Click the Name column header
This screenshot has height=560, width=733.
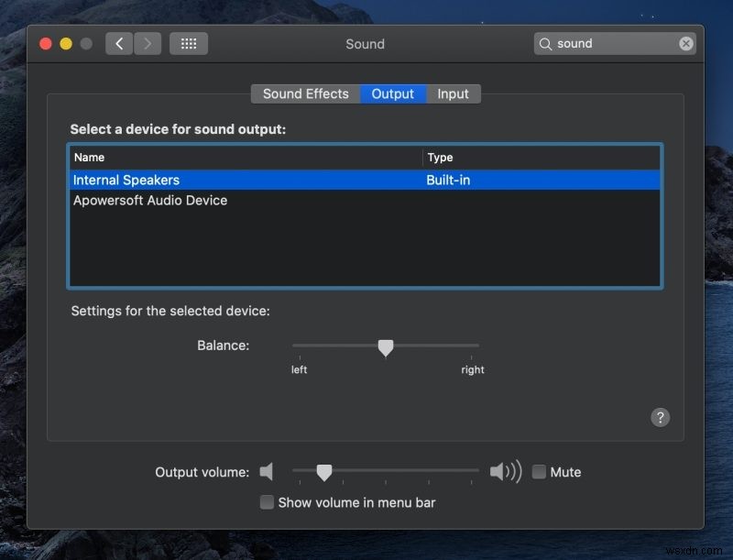click(x=89, y=157)
